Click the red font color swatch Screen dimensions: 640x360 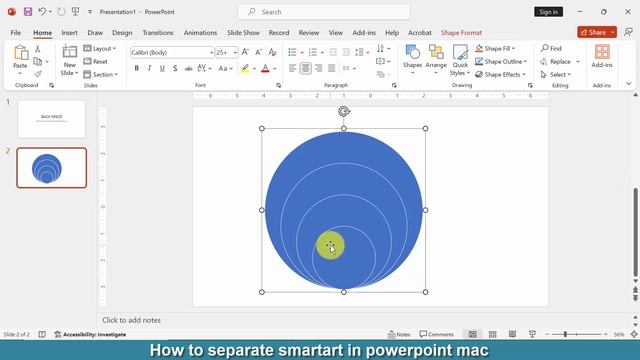265,69
